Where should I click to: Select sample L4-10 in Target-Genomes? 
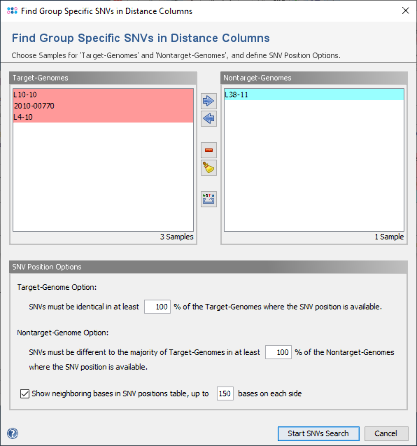click(103, 117)
